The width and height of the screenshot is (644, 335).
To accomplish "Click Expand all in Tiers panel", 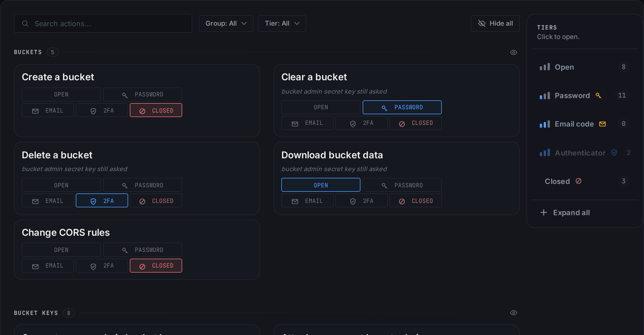I will [x=585, y=213].
